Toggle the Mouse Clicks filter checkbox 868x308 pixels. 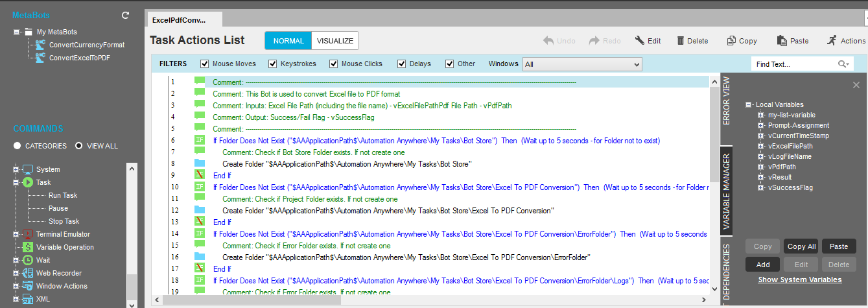[334, 64]
